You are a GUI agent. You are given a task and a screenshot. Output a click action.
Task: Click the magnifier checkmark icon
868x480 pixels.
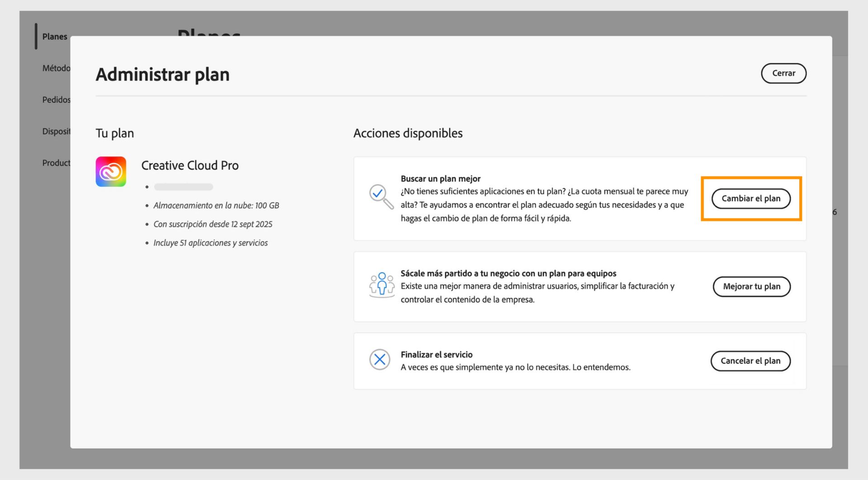pos(381,196)
